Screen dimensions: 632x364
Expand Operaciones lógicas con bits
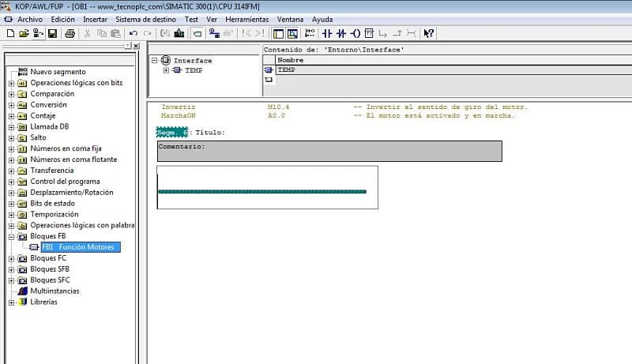11,84
